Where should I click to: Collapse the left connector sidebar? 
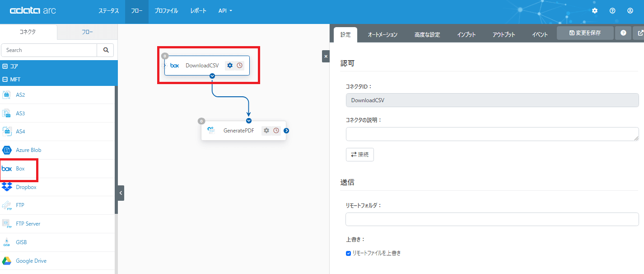coord(121,193)
